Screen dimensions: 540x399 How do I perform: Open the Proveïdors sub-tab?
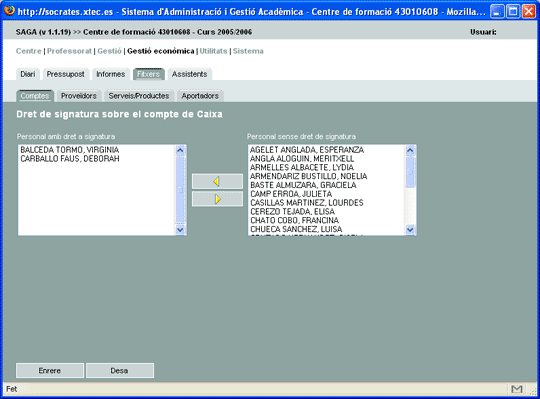pos(79,96)
